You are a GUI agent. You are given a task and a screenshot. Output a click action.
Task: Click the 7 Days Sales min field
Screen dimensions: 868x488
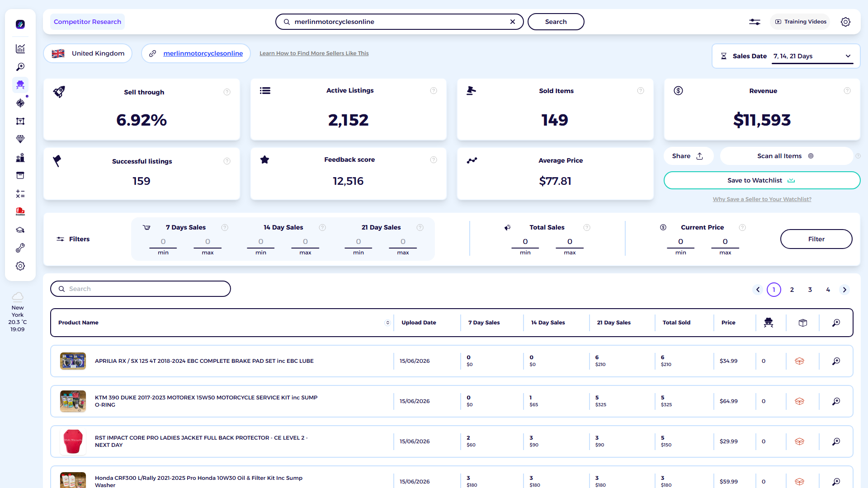tap(163, 242)
